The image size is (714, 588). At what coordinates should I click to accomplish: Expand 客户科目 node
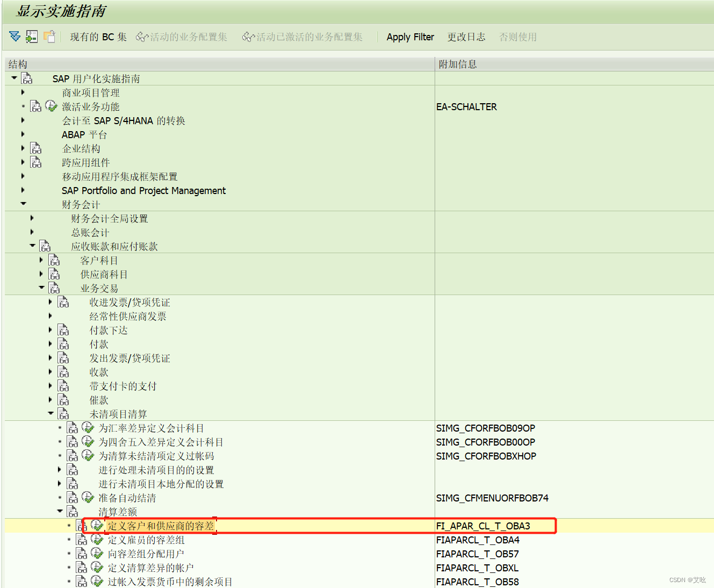tap(41, 260)
